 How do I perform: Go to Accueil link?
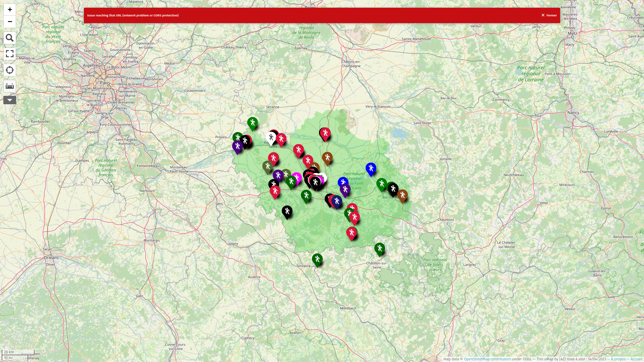point(636,359)
